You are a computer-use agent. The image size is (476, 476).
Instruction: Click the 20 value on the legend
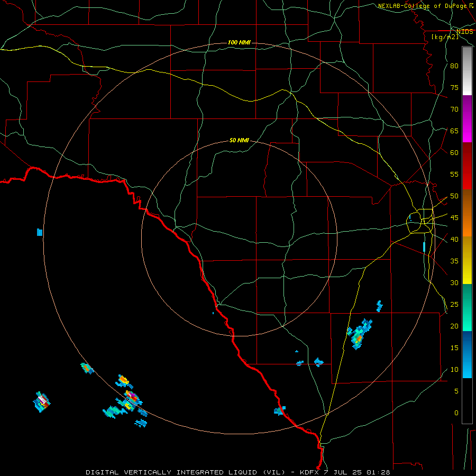[x=454, y=326]
